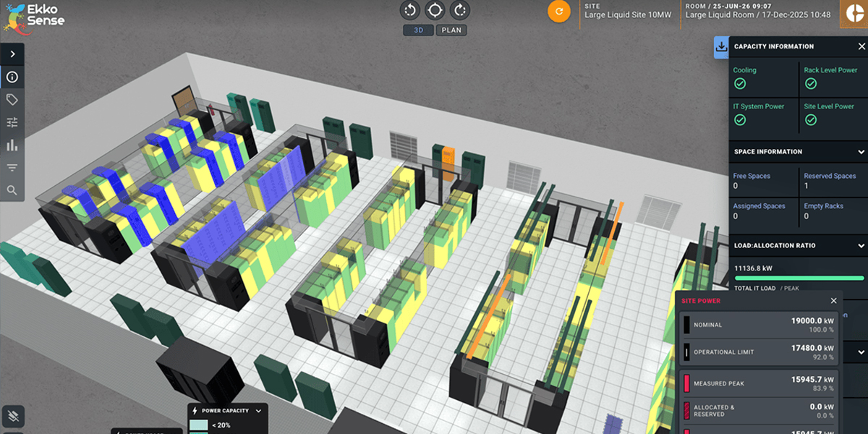Click the IT System Power label

[x=759, y=106]
